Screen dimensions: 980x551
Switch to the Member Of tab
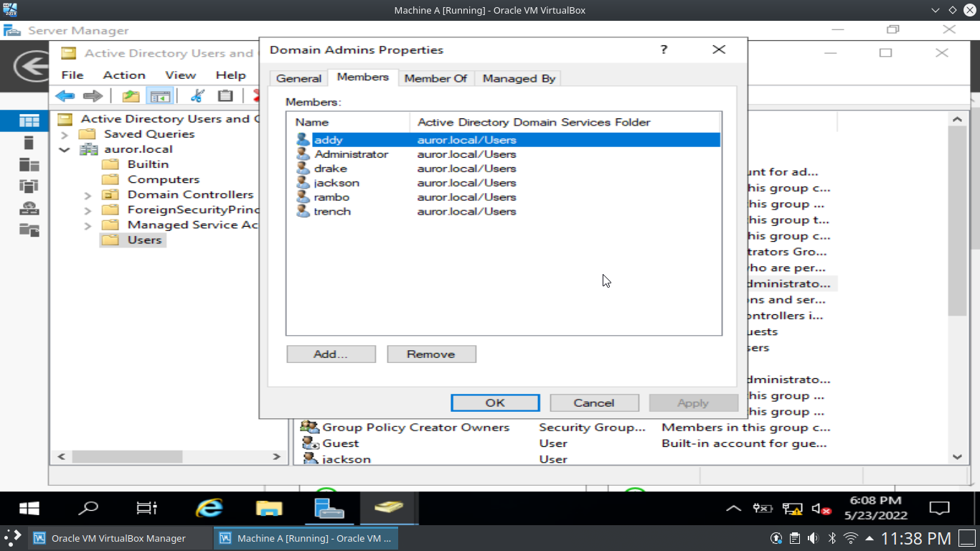pos(435,78)
